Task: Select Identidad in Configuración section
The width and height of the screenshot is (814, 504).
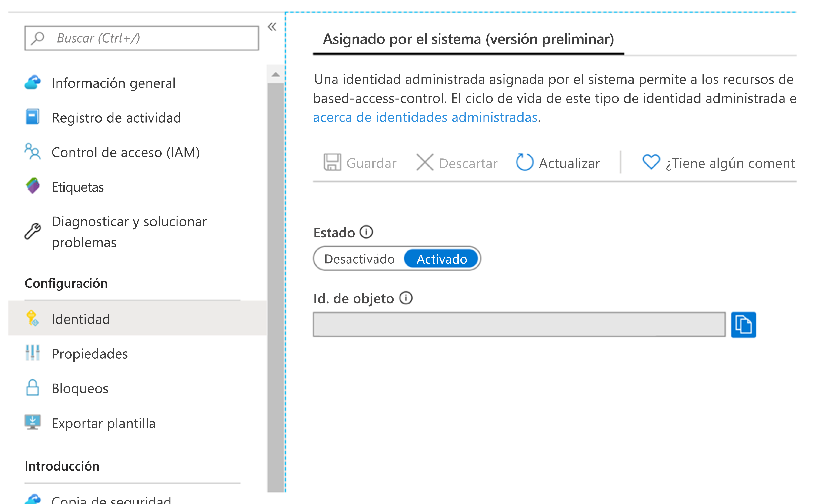Action: [x=137, y=318]
